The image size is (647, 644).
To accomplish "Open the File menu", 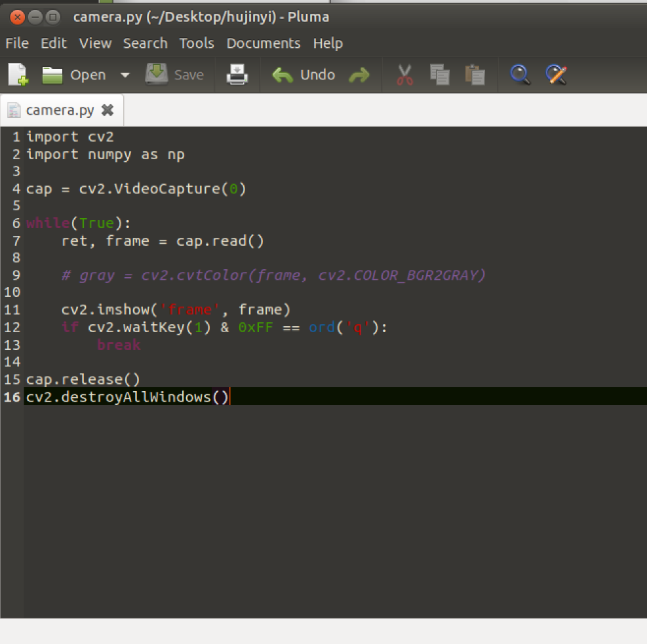I will click(16, 43).
